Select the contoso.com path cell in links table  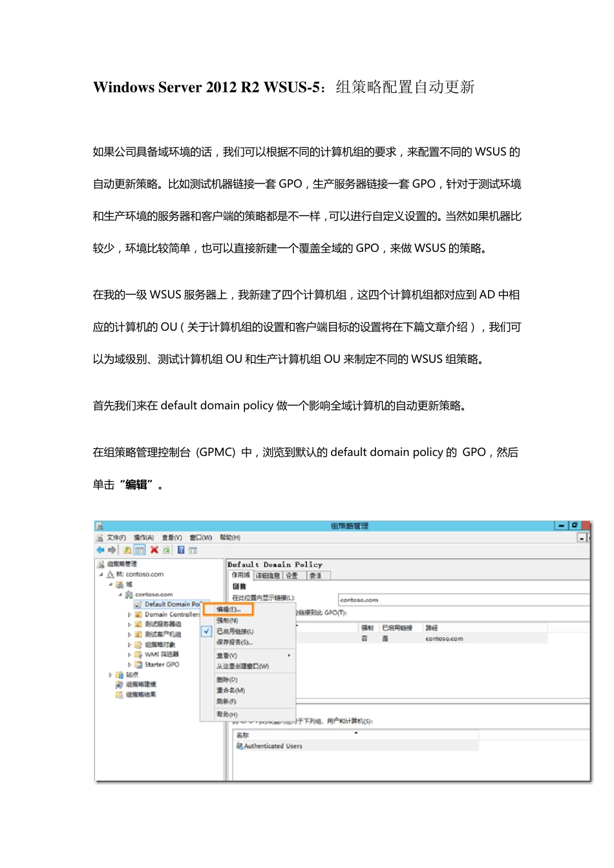pyautogui.click(x=444, y=639)
